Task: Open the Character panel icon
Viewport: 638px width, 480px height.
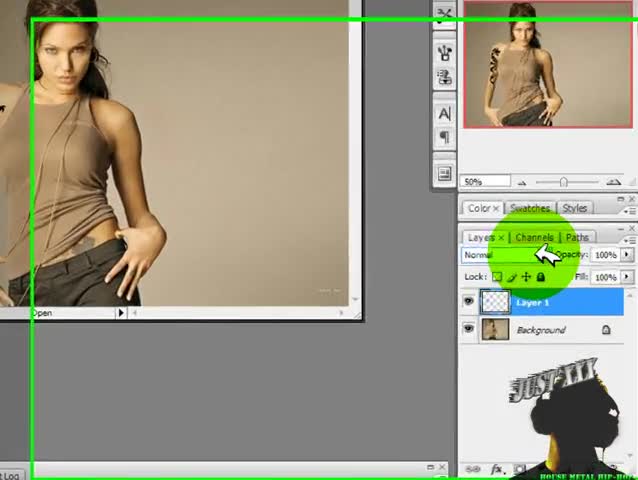Action: (444, 113)
